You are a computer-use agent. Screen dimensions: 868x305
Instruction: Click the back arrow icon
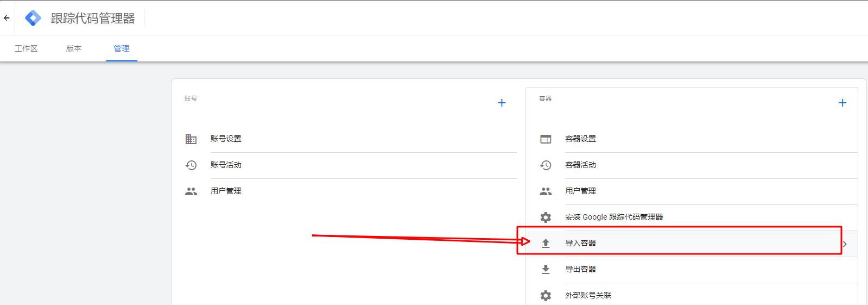coord(7,18)
